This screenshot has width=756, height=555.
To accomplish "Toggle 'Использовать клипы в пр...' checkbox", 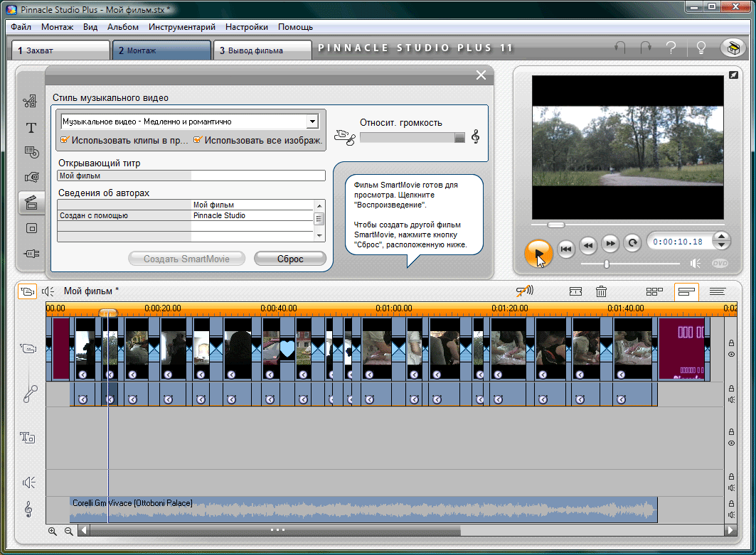I will coord(64,140).
